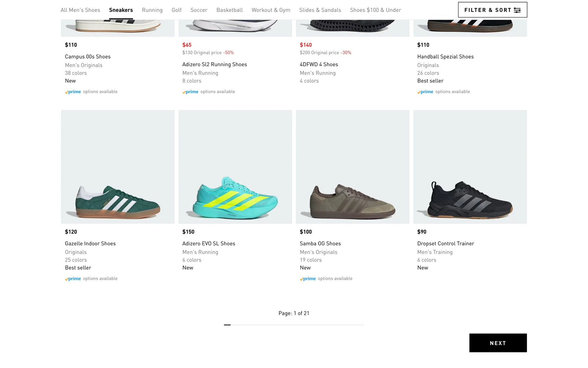Image resolution: width=588 pixels, height=368 pixels.
Task: Click the prime icon under Gazelle Indoor
Action: tap(73, 279)
